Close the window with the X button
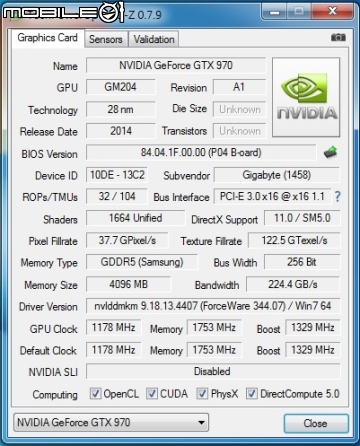 click(332, 11)
